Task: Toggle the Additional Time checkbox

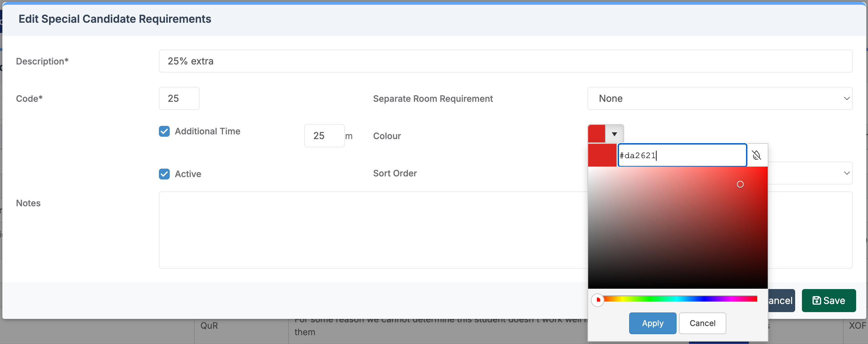Action: (164, 131)
